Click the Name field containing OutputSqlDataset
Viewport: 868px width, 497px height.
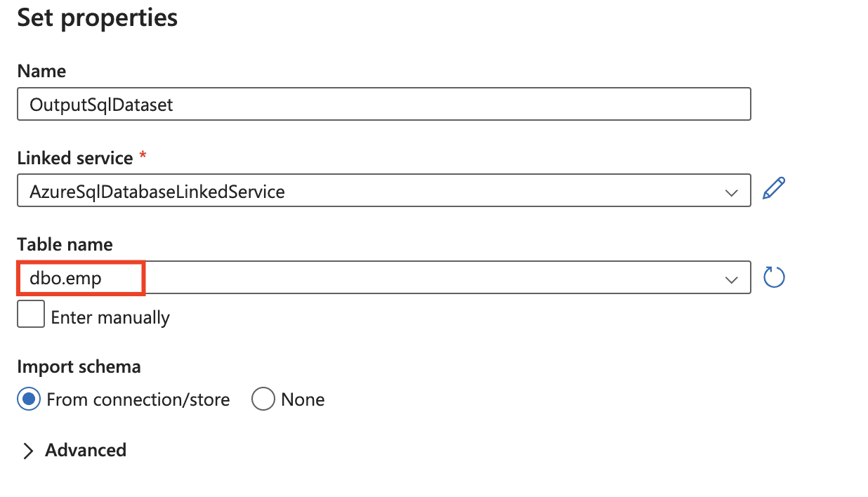pos(383,105)
